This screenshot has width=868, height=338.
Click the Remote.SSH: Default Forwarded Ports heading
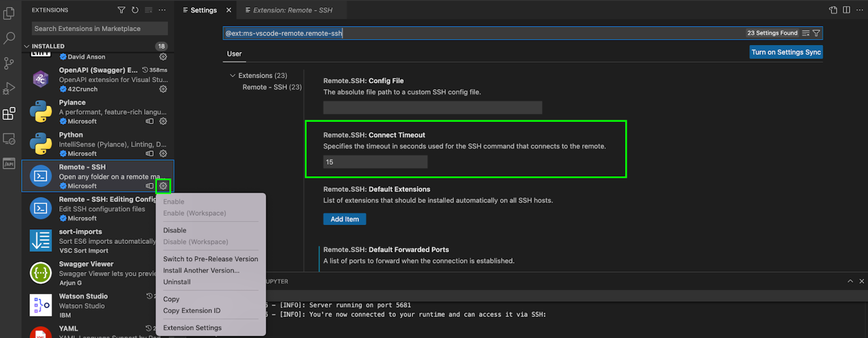tap(386, 250)
